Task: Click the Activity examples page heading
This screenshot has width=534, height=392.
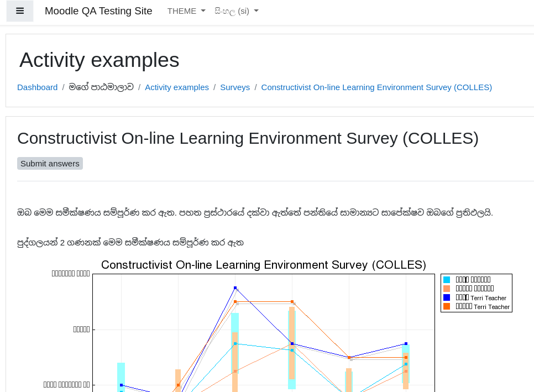Action: (99, 60)
